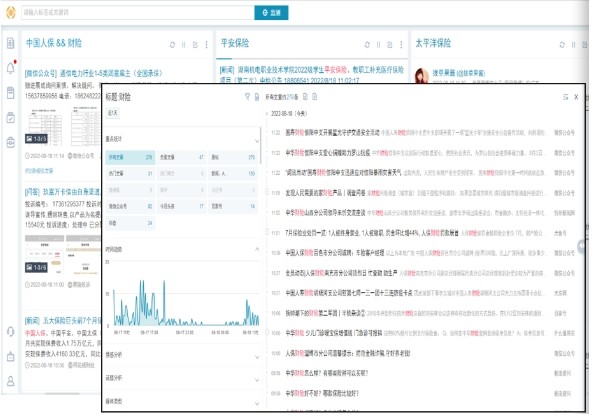Viewport: 594px width, 420px height.
Task: Click the 平安保险 column title
Action: tap(235, 43)
